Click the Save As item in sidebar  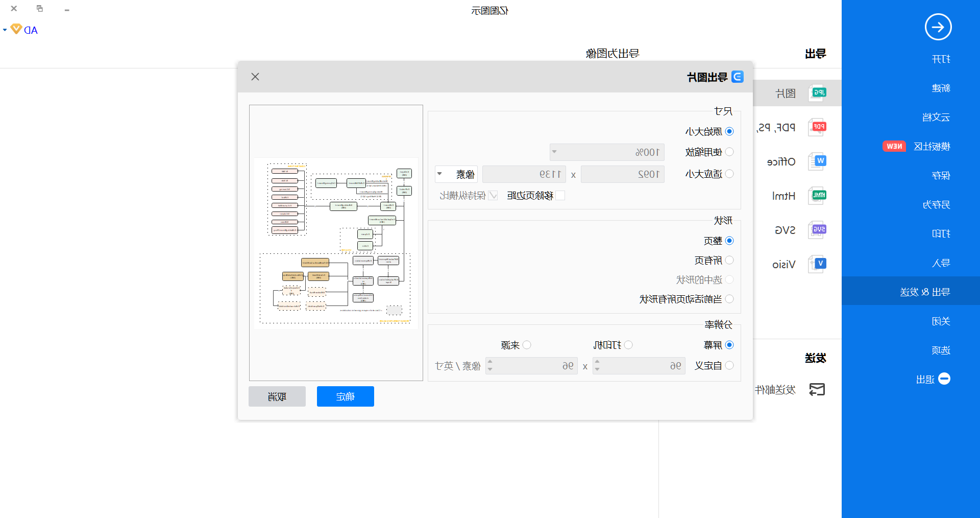(936, 205)
